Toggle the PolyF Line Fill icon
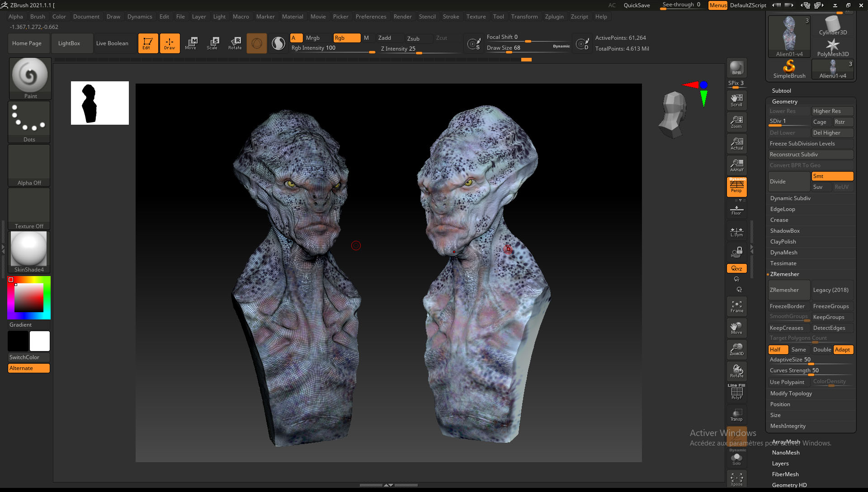The image size is (868, 492). [x=736, y=392]
